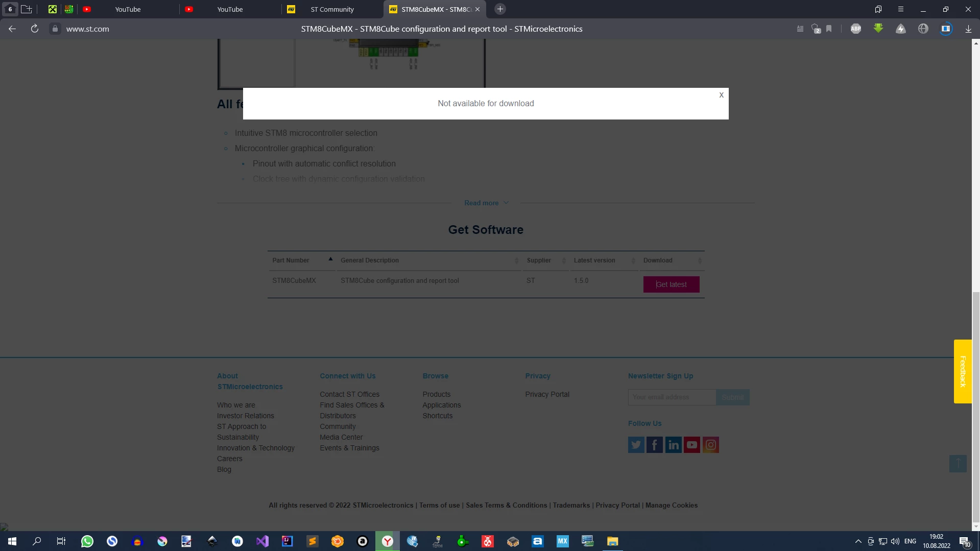The width and height of the screenshot is (980, 551).
Task: Click the Get latest download button
Action: pos(671,284)
